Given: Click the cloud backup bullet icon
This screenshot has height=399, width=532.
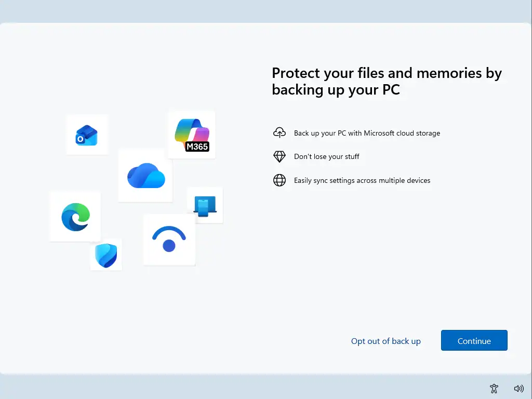Looking at the screenshot, I should (280, 132).
